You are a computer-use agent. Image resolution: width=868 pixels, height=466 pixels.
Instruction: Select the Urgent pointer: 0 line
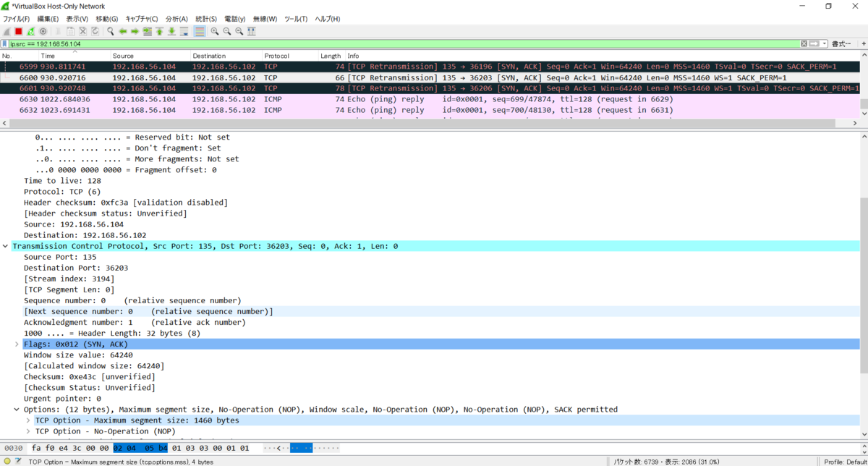click(x=62, y=399)
